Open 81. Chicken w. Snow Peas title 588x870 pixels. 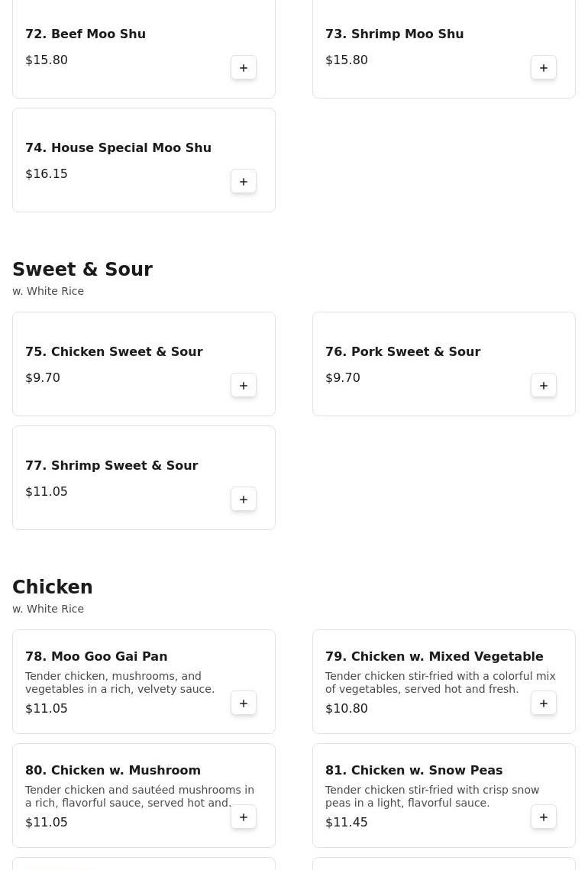coord(414,770)
